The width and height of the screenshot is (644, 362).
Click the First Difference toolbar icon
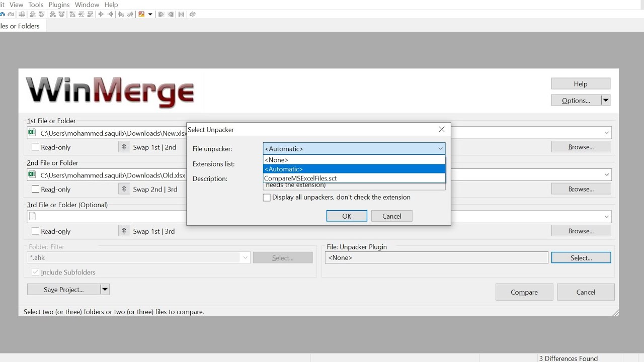pyautogui.click(x=72, y=14)
